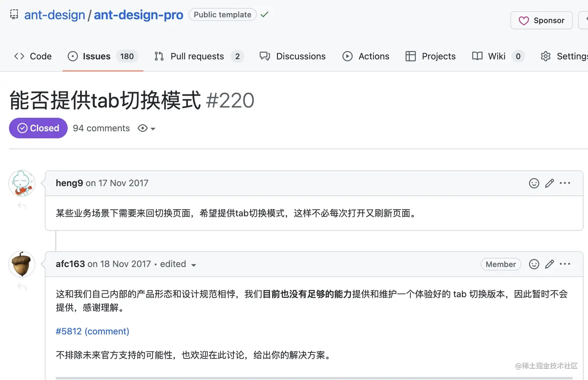
Task: Open heng9 user profile link
Action: point(69,183)
